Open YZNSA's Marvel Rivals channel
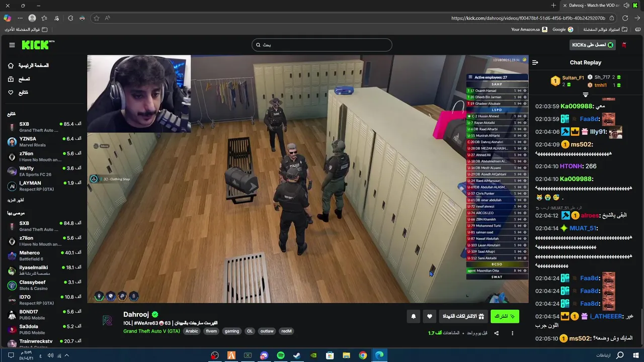 tap(44, 142)
